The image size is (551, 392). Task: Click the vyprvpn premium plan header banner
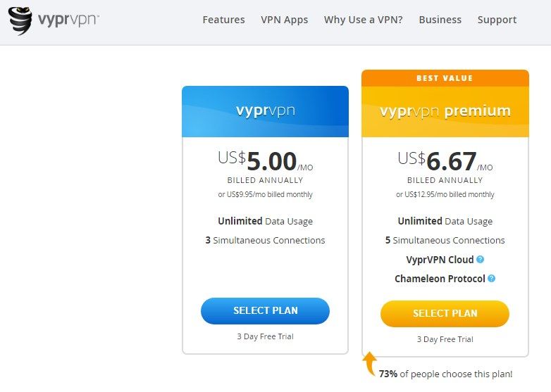445,111
